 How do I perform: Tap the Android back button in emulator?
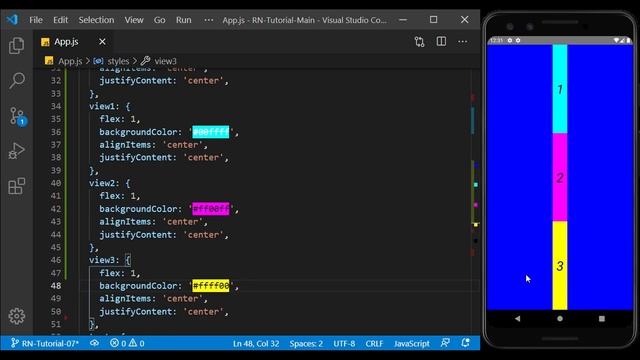tap(517, 318)
